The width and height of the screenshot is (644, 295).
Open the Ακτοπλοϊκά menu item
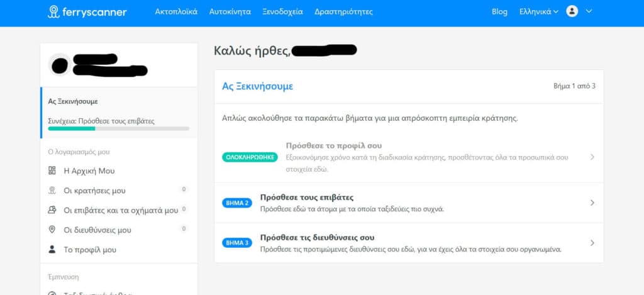176,12
